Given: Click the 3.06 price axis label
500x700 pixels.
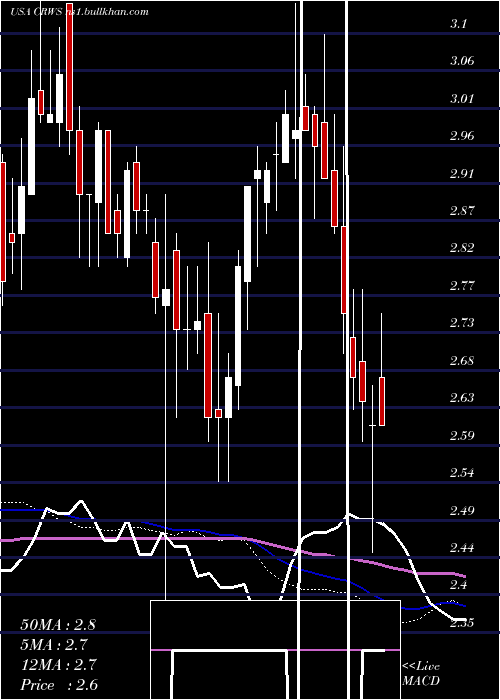Looking at the screenshot, I should 462,61.
